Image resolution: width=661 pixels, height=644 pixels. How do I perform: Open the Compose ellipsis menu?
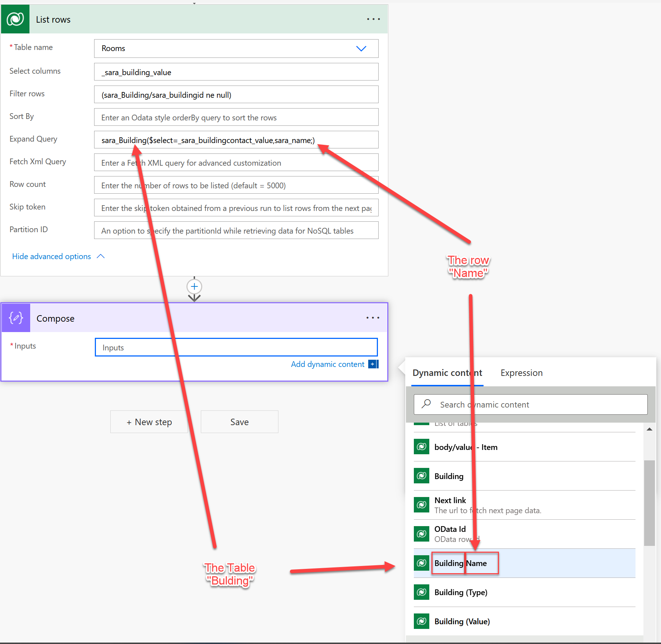(373, 318)
